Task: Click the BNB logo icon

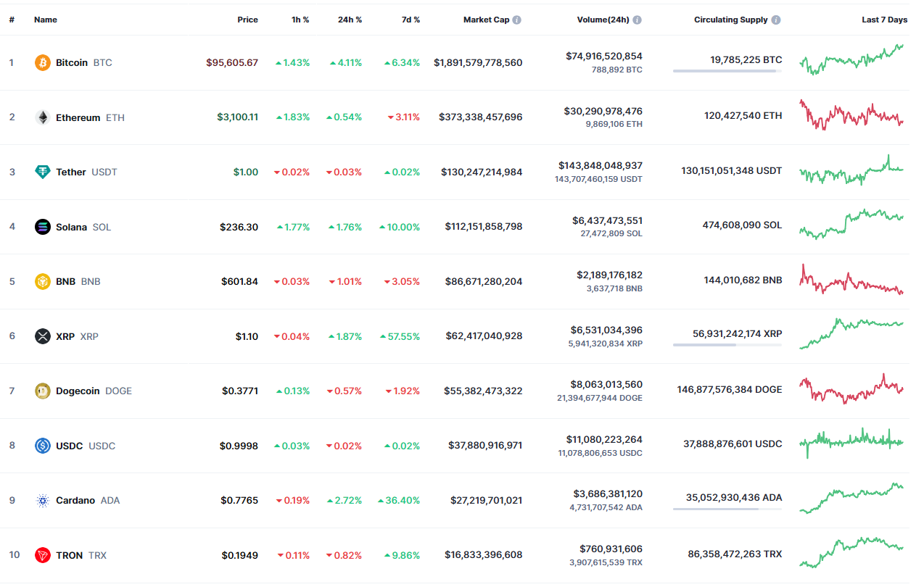Action: 43,282
